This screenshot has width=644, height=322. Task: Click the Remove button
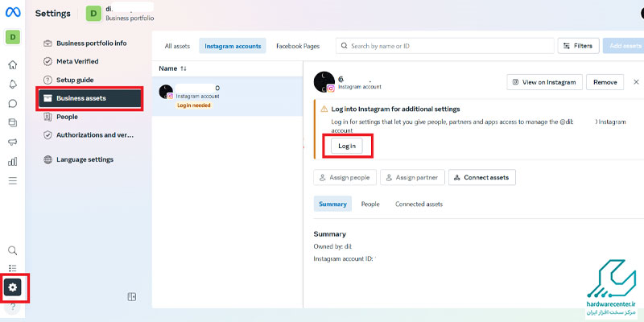605,82
